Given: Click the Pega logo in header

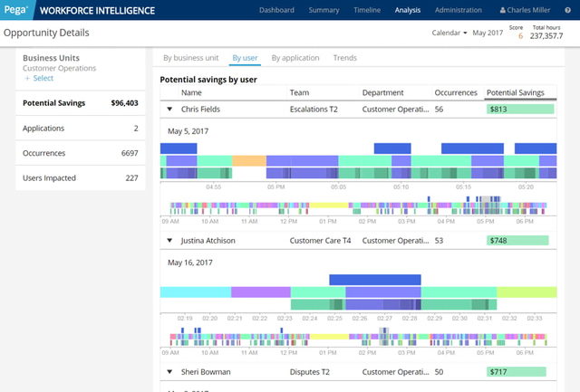Looking at the screenshot, I should click(16, 10).
